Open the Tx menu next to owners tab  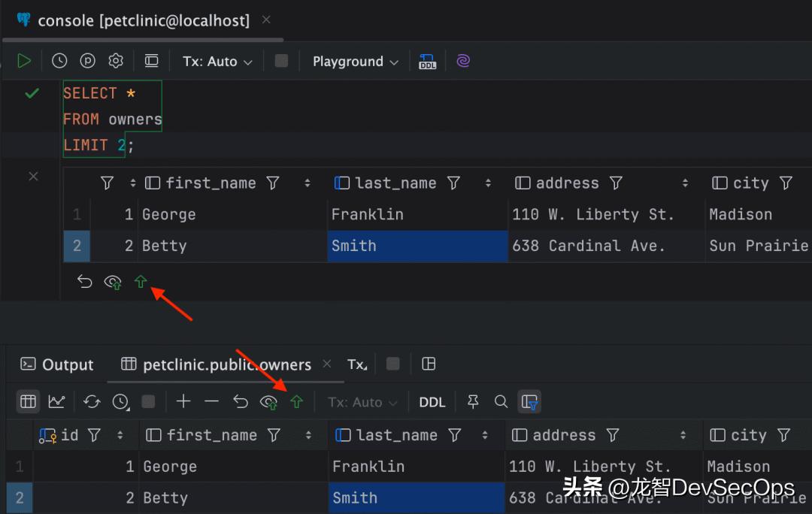[357, 364]
